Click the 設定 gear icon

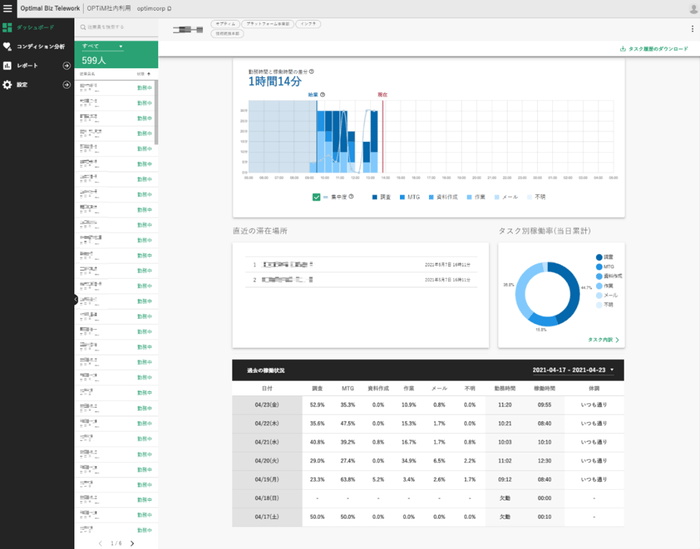pos(7,85)
